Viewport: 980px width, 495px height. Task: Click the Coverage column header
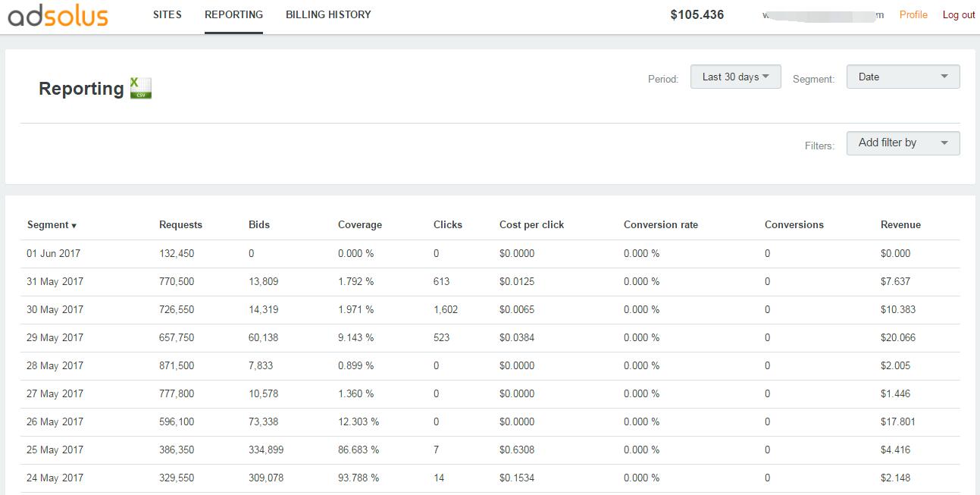click(360, 225)
